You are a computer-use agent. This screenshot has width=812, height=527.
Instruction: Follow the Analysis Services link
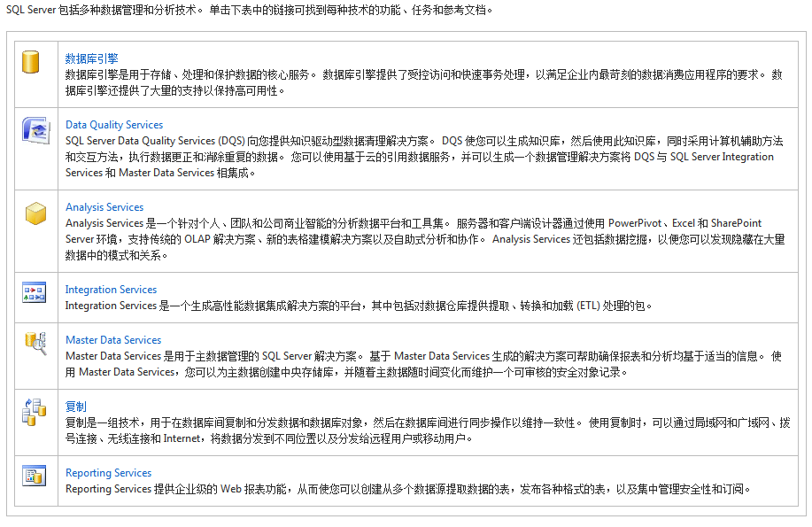click(x=104, y=207)
